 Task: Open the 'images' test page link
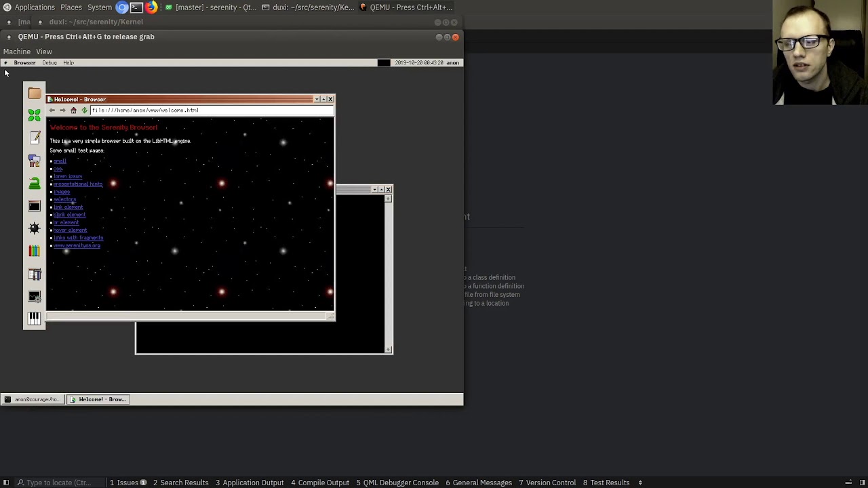coord(62,192)
